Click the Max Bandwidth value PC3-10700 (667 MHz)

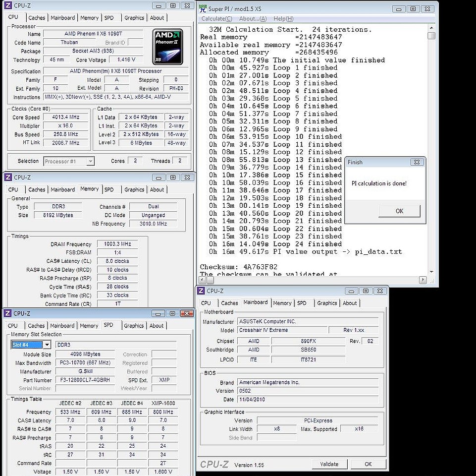85,362
